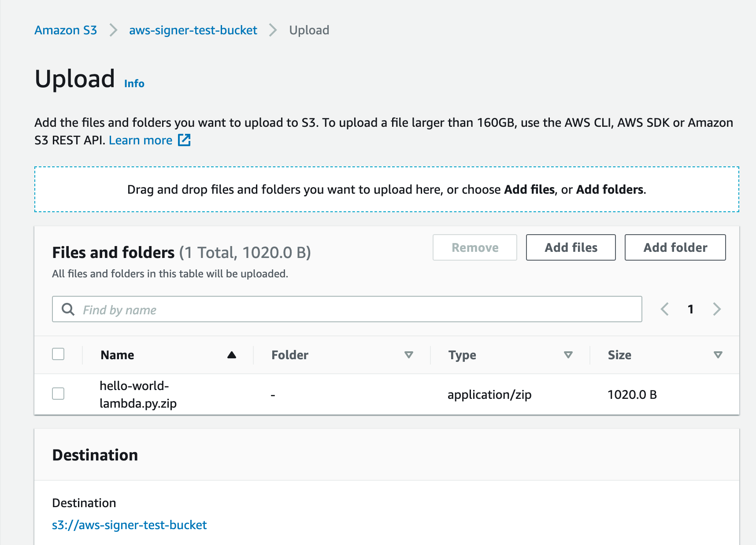The image size is (756, 545).
Task: Go to next page with right chevron
Action: pyautogui.click(x=717, y=309)
